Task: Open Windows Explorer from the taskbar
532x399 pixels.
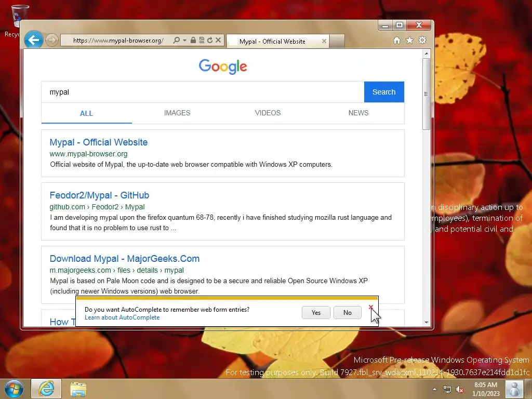Action: 78,389
